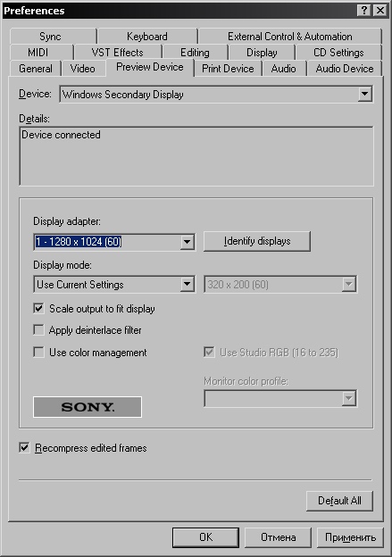
Task: Click inside the Details text box
Action: point(196,156)
